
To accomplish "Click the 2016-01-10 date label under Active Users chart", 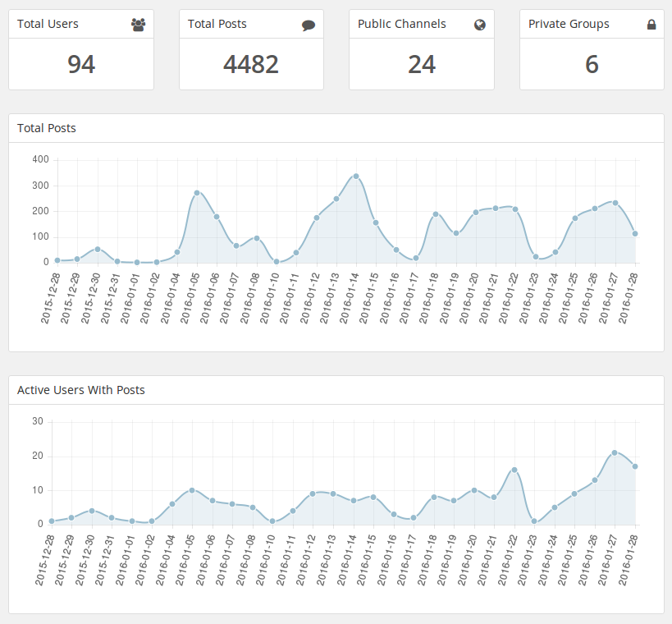I will tap(265, 560).
